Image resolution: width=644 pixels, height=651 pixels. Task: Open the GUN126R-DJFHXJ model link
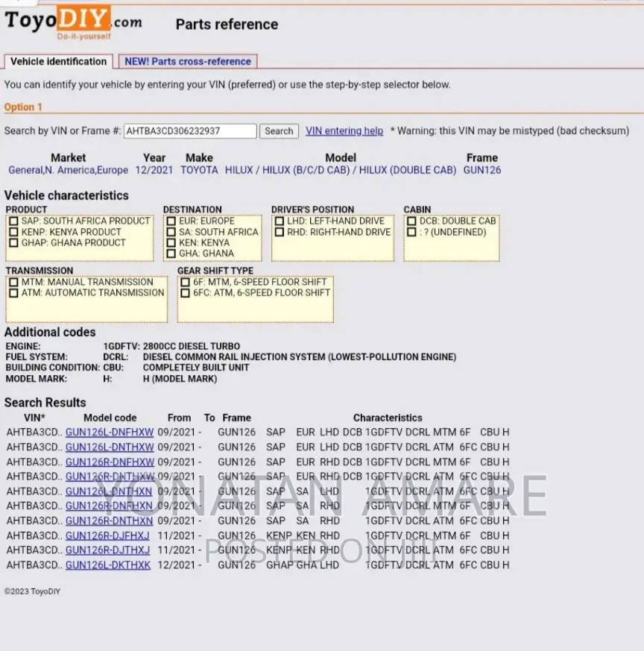[x=107, y=535]
